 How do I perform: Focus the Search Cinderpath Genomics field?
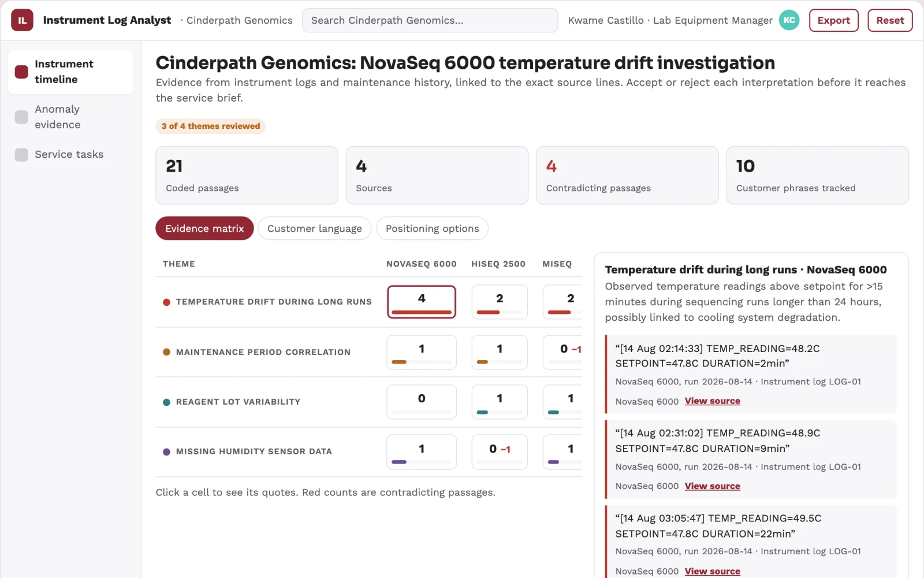coord(430,20)
